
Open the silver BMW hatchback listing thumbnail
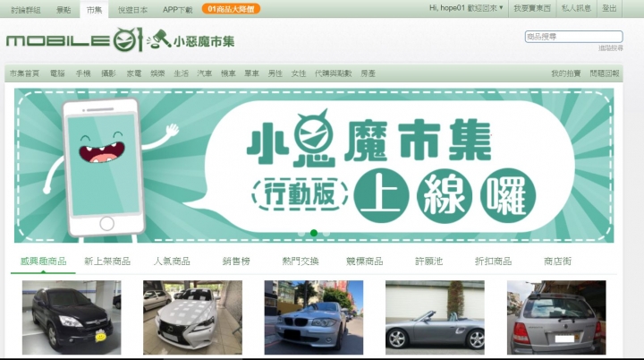click(x=314, y=318)
